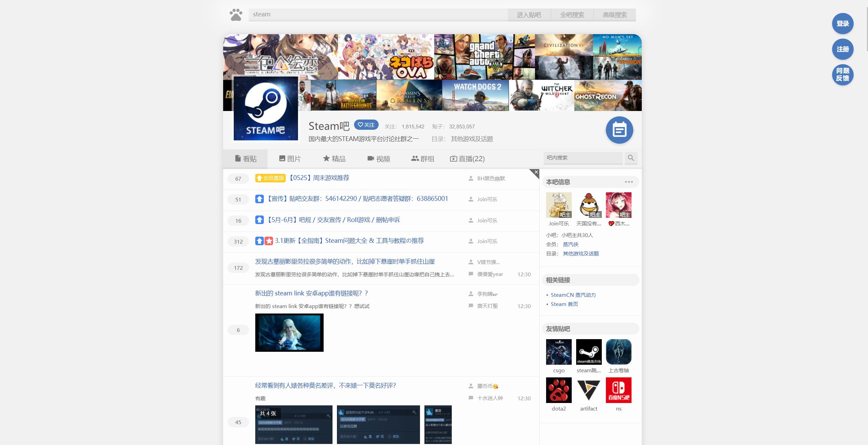This screenshot has height=445, width=868.
Task: Click the 问题反馈 round button
Action: point(843,75)
